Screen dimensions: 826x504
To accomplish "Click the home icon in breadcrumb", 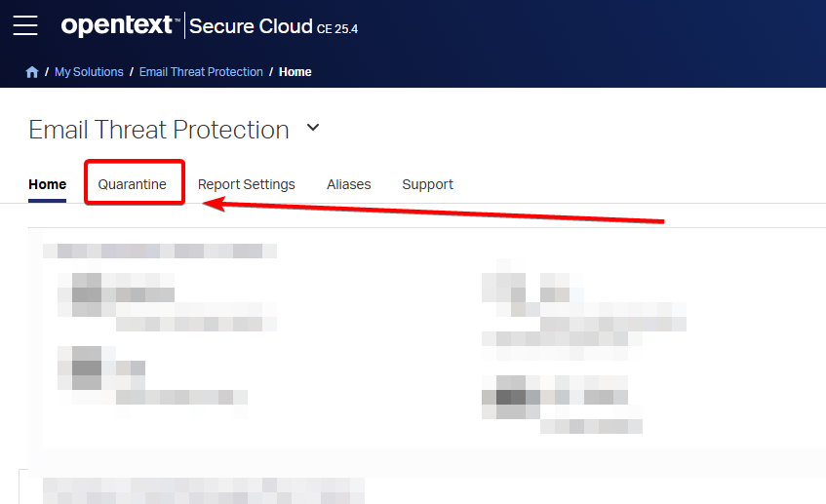I will [32, 72].
